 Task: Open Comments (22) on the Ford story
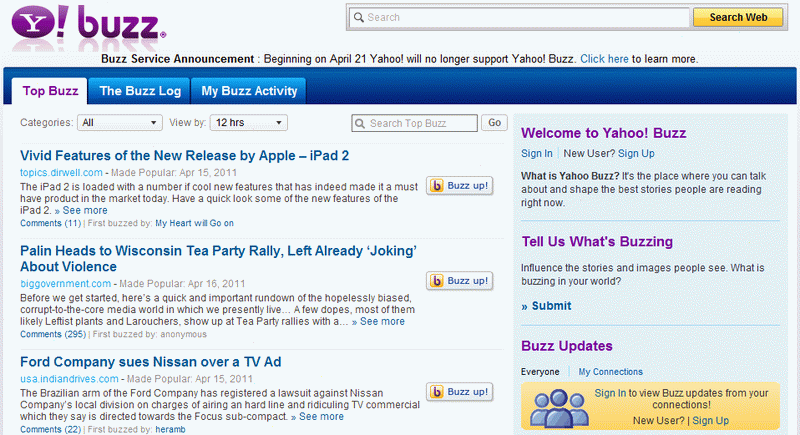[x=51, y=429]
